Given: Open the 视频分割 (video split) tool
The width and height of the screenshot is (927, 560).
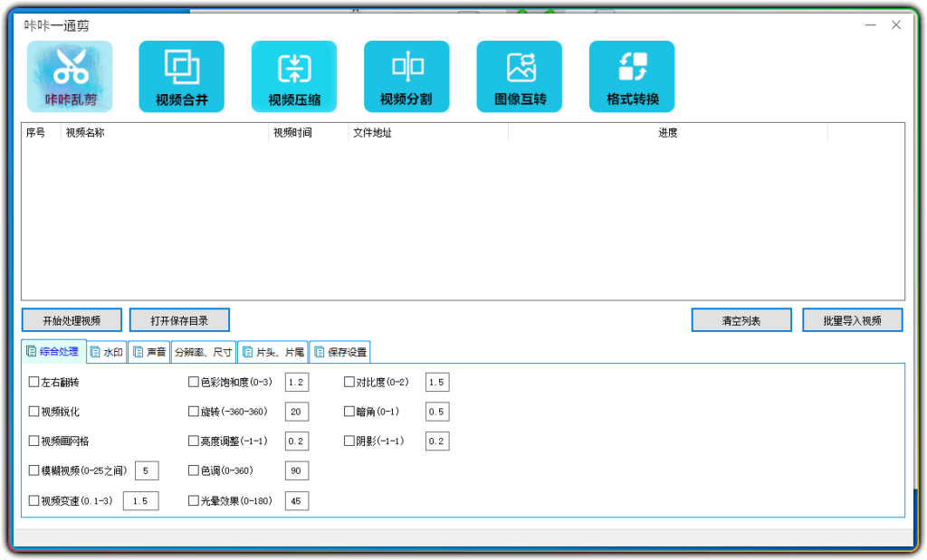Looking at the screenshot, I should point(406,76).
